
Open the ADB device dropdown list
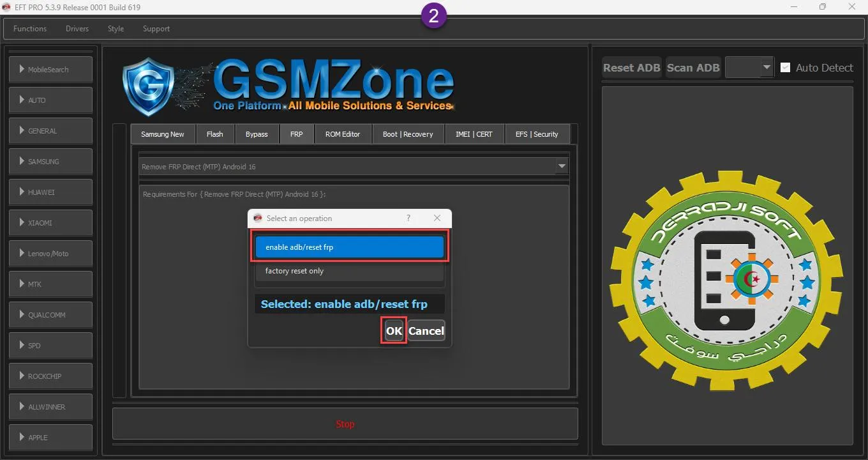pyautogui.click(x=766, y=68)
